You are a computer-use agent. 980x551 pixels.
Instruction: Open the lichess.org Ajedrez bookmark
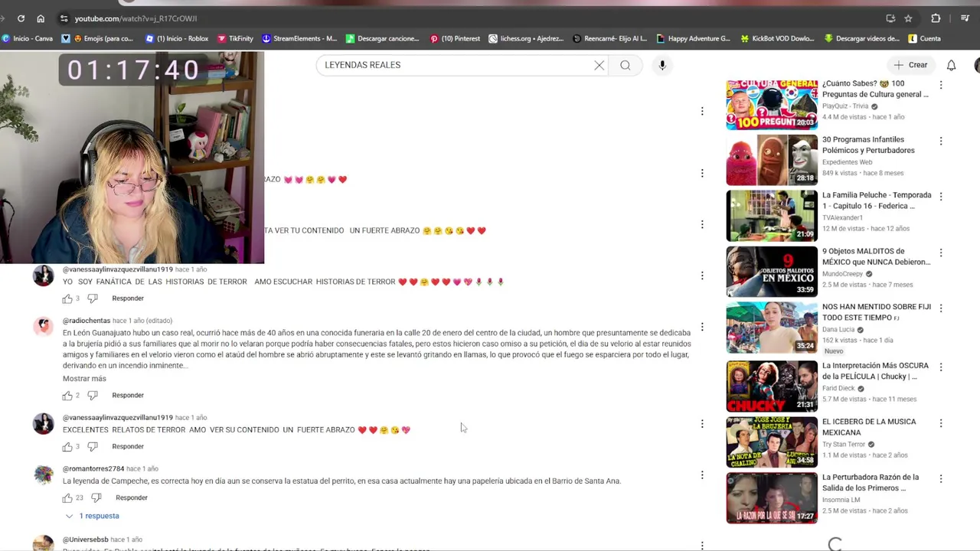[x=526, y=38]
